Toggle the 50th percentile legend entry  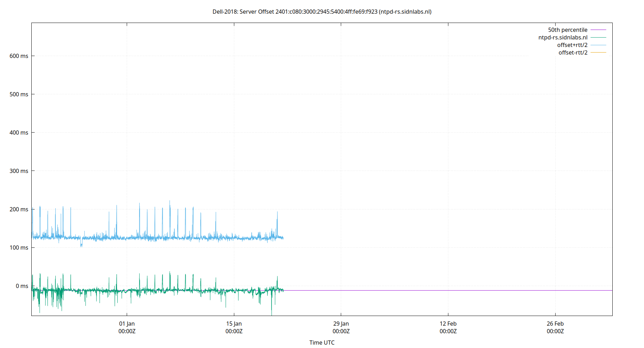(567, 30)
